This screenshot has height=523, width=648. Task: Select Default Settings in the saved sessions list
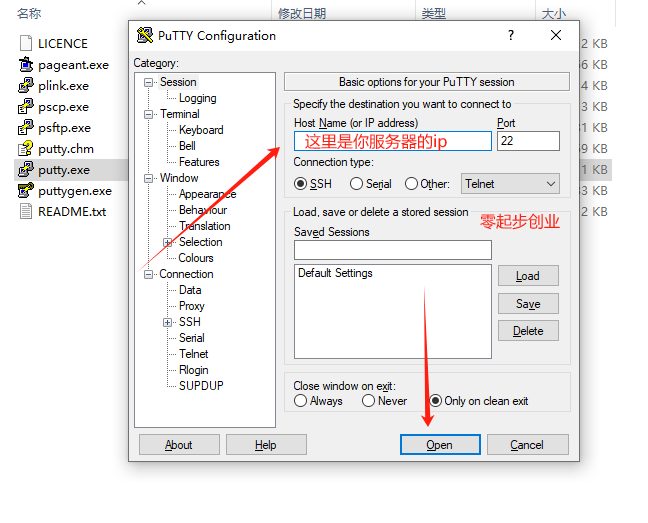coord(335,273)
